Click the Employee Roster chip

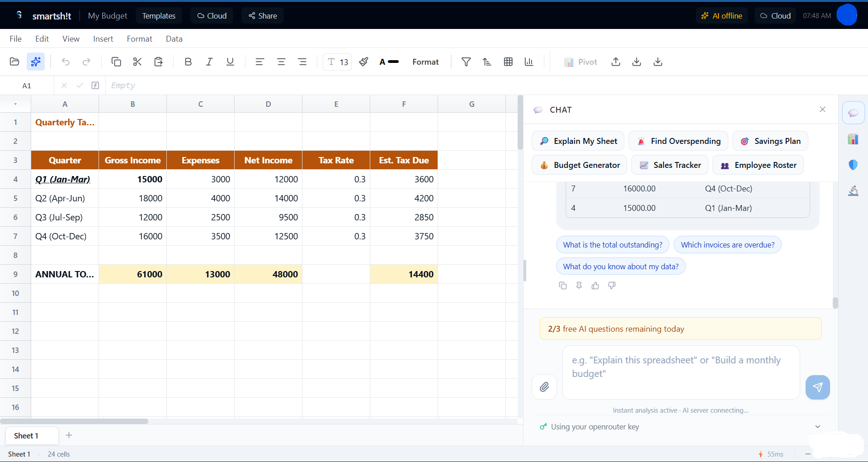758,165
